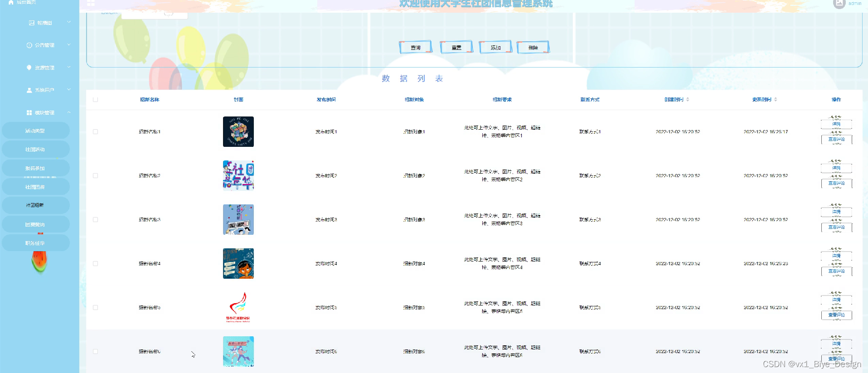Select checkbox for row 招新名称6
868x373 pixels.
click(95, 352)
